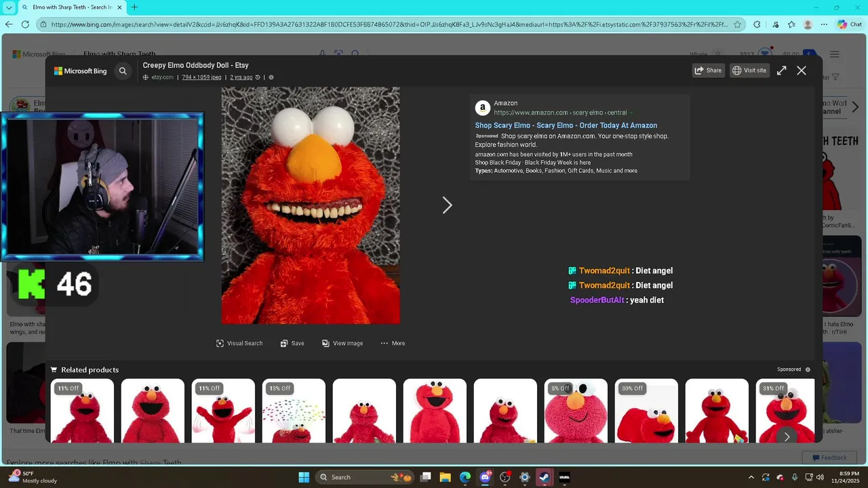
Task: Open File Explorer from the taskbar
Action: (x=446, y=477)
